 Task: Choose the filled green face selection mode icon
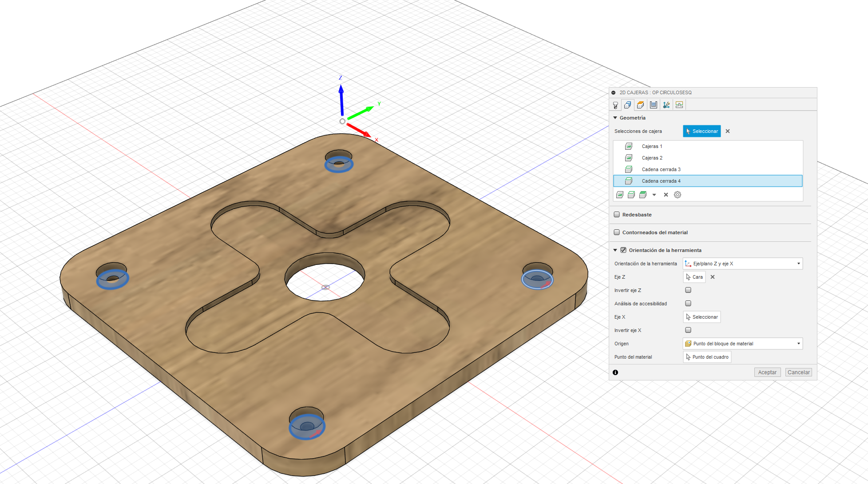click(643, 195)
